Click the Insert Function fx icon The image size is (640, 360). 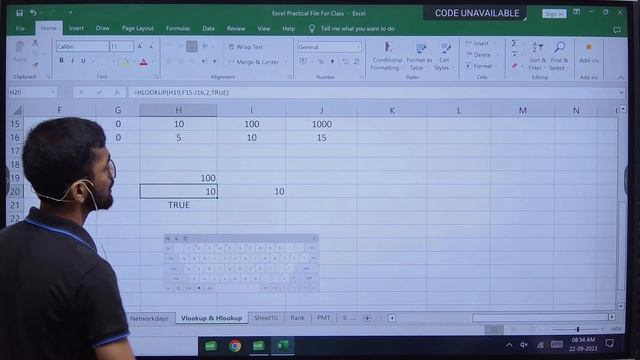pos(116,93)
